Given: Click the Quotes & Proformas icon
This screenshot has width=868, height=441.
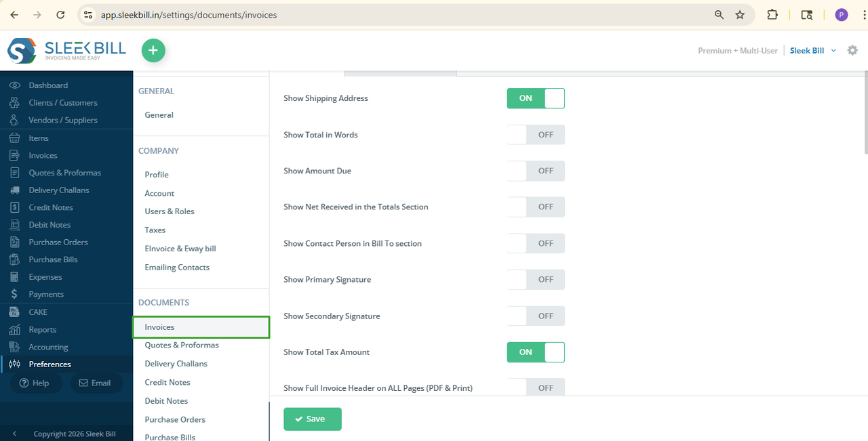Looking at the screenshot, I should tap(14, 173).
